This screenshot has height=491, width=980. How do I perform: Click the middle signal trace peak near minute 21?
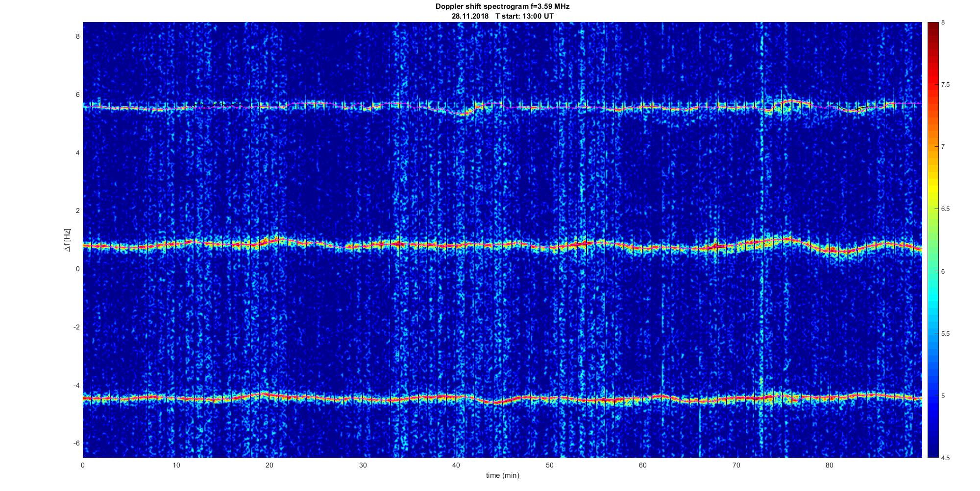coord(278,239)
